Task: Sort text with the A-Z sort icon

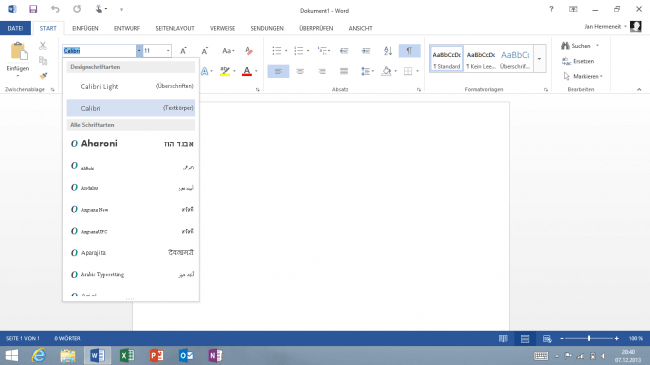Action: click(x=388, y=51)
